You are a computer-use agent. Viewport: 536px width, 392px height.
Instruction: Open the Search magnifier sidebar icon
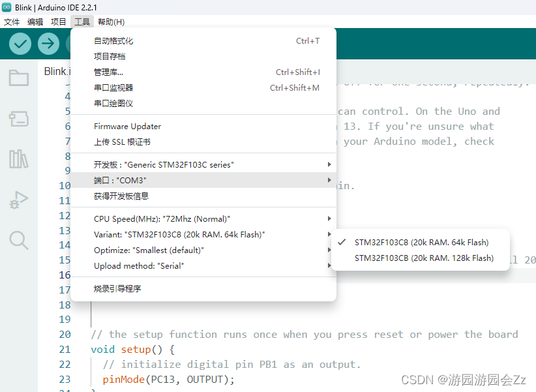pos(19,240)
